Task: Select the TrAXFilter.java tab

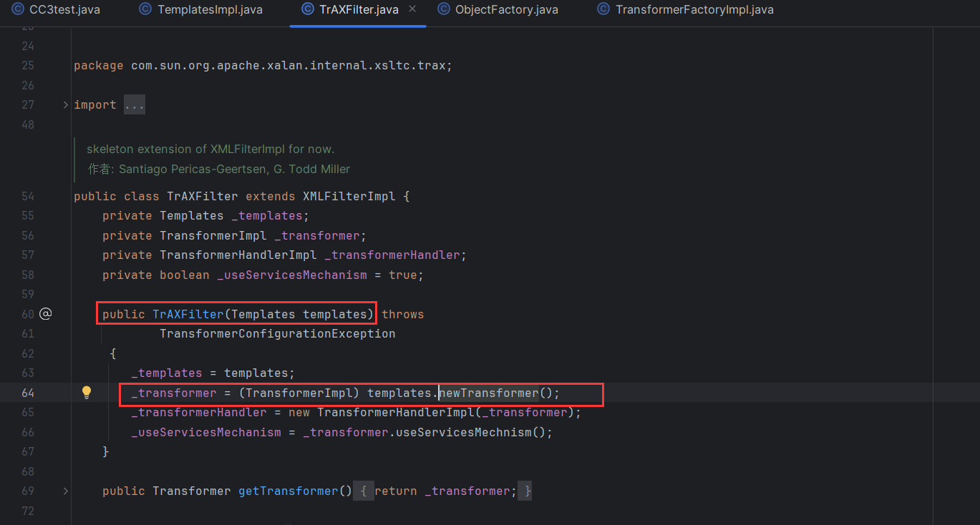Action: point(349,10)
